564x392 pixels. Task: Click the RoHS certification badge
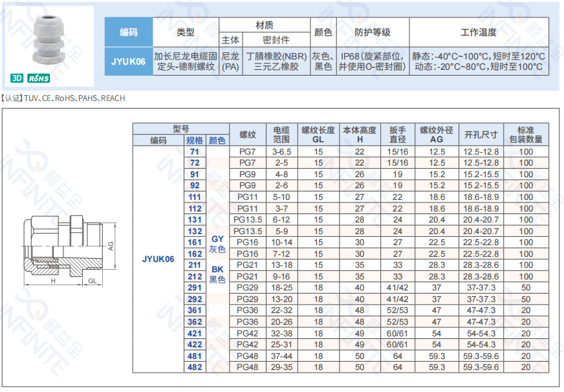click(39, 78)
